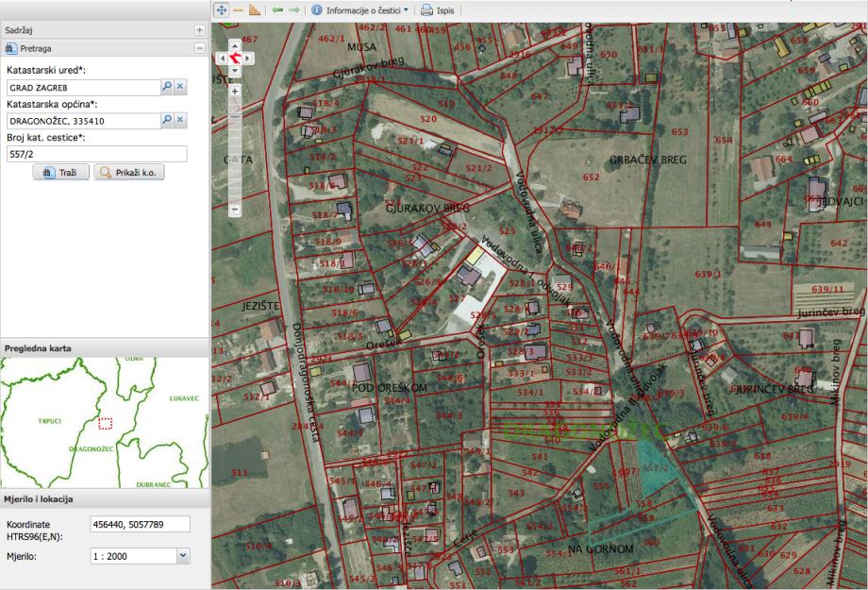This screenshot has width=868, height=590.
Task: Go to next map view
Action: click(x=294, y=10)
